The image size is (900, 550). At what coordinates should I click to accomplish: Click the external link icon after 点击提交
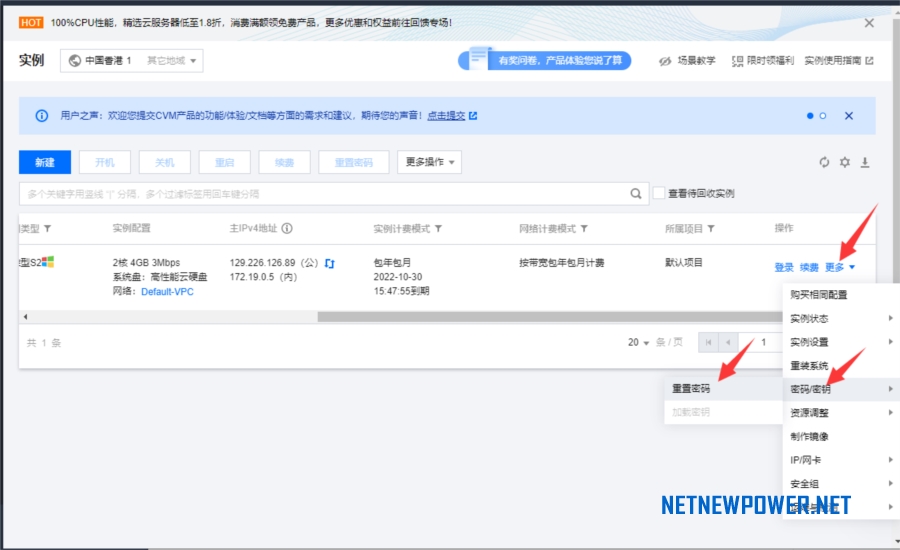coord(473,116)
